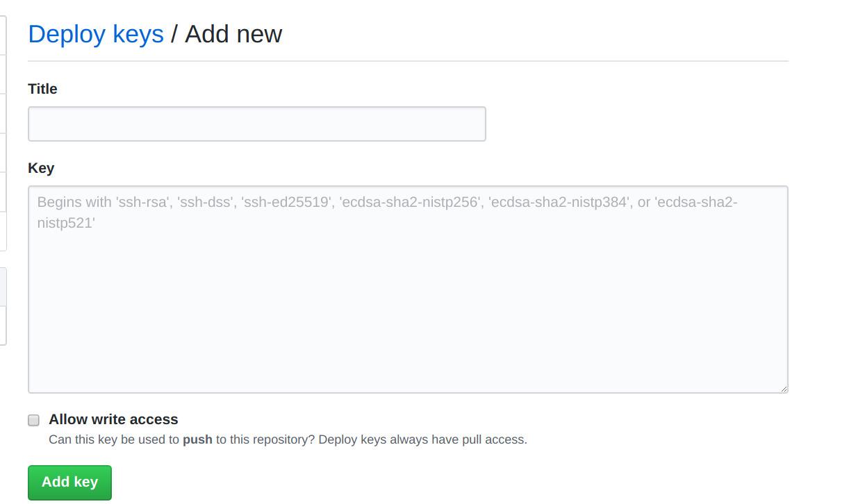This screenshot has width=849, height=504.
Task: Click the Add key green button
Action: [x=69, y=482]
